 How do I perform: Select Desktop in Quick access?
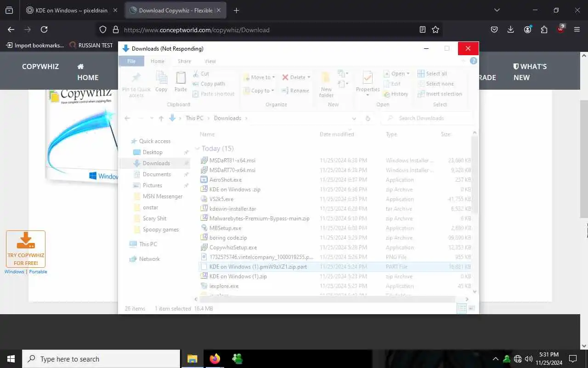[x=153, y=152]
